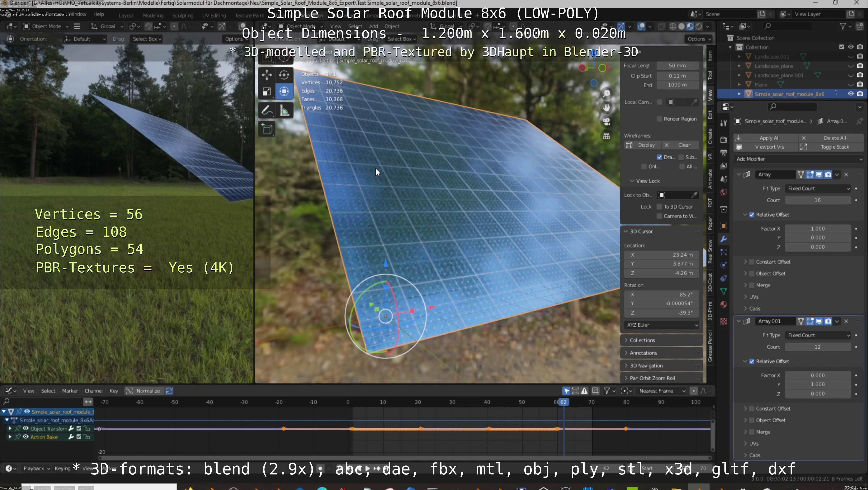Screen dimensions: 868x490
Task: Open the Nearest Frame snapping dropdown
Action: pyautogui.click(x=662, y=391)
